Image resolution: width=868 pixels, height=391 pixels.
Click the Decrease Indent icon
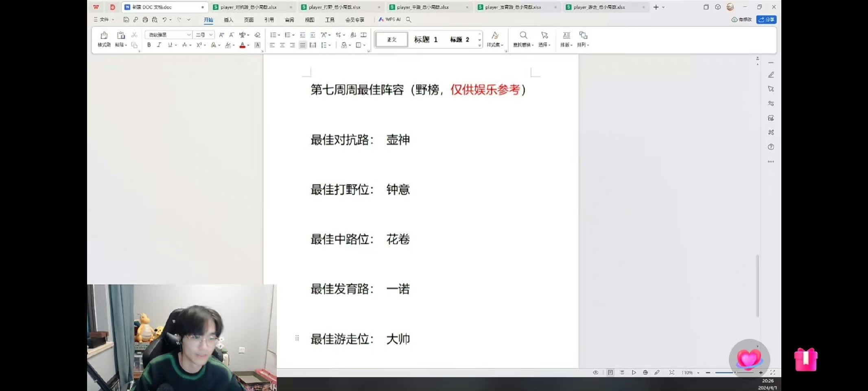(302, 35)
